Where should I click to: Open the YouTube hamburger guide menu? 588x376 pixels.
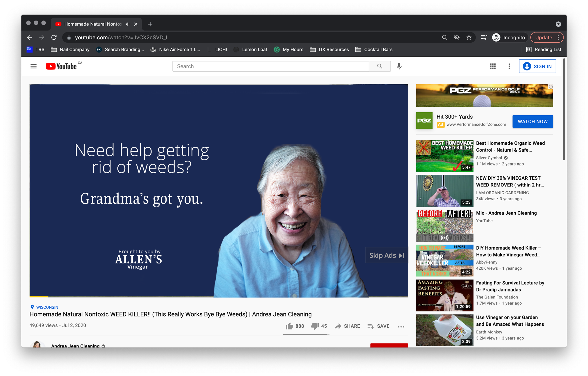(33, 66)
